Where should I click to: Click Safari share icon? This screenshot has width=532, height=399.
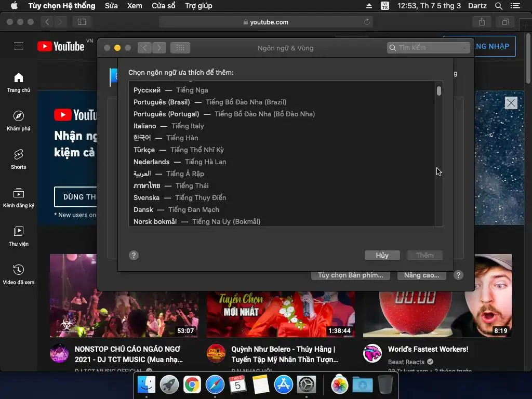[482, 22]
